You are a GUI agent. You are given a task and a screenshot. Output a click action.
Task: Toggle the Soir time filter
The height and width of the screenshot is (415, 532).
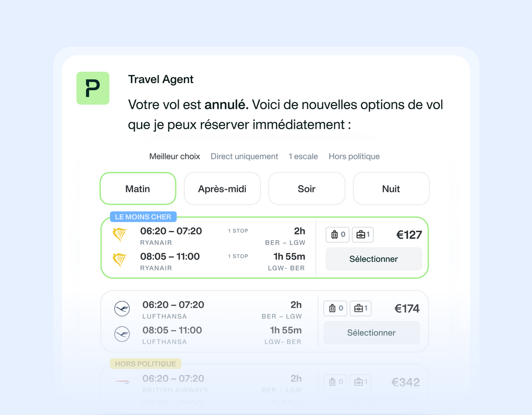tap(307, 188)
